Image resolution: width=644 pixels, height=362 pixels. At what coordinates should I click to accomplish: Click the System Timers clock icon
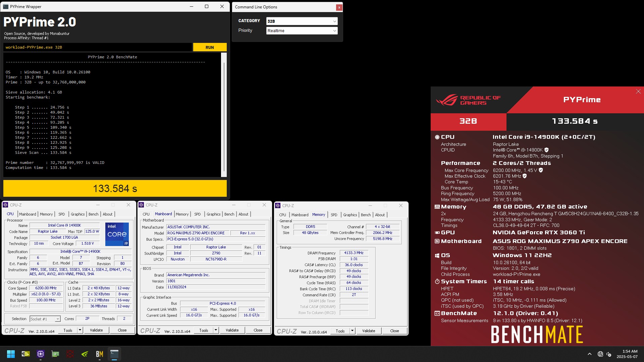coord(437,282)
